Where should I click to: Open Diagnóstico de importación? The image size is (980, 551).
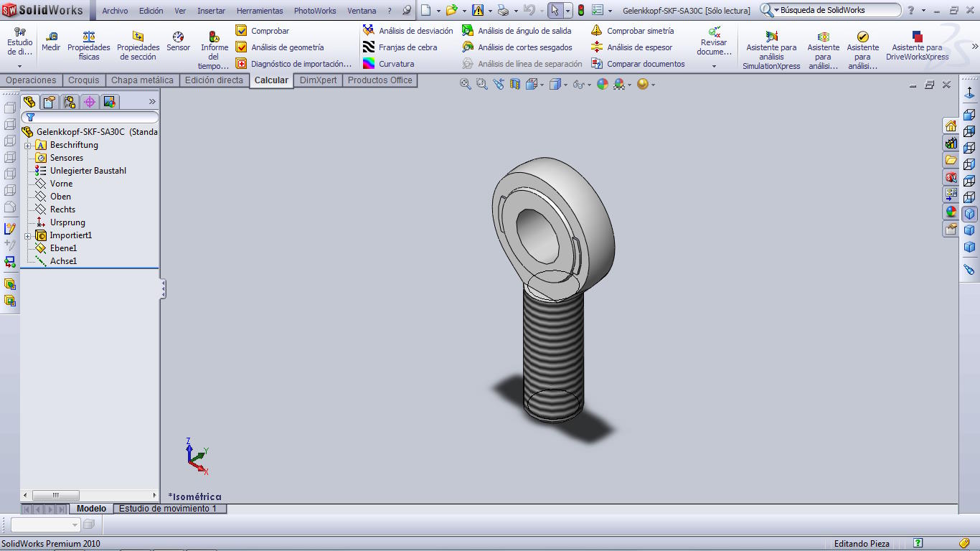point(293,64)
